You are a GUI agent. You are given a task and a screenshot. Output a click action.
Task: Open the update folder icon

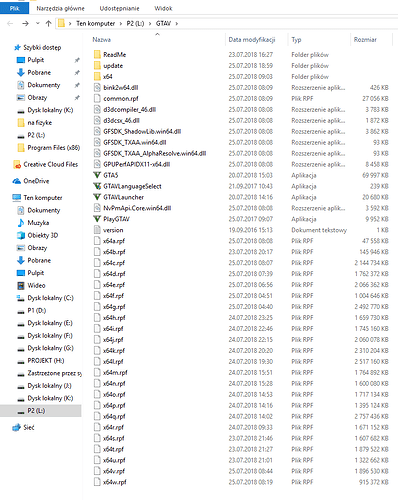[x=97, y=65]
